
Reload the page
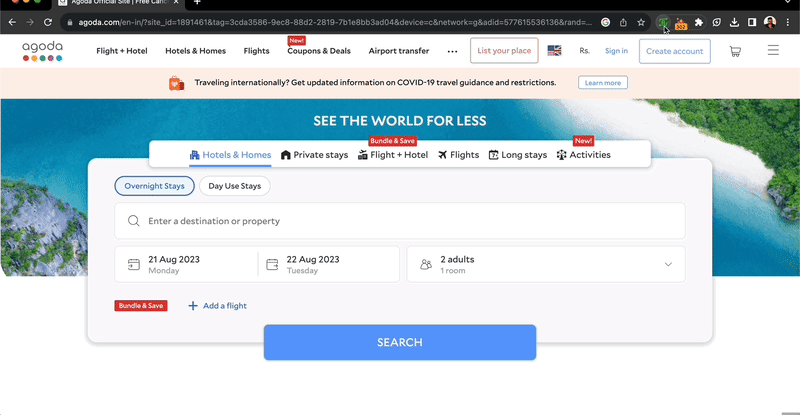47,22
